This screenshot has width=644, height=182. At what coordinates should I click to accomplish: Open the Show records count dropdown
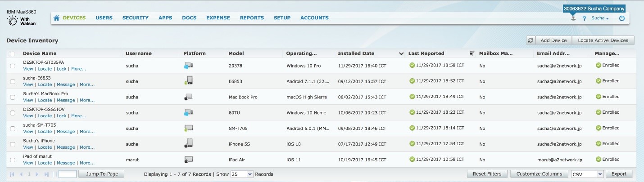point(242,174)
